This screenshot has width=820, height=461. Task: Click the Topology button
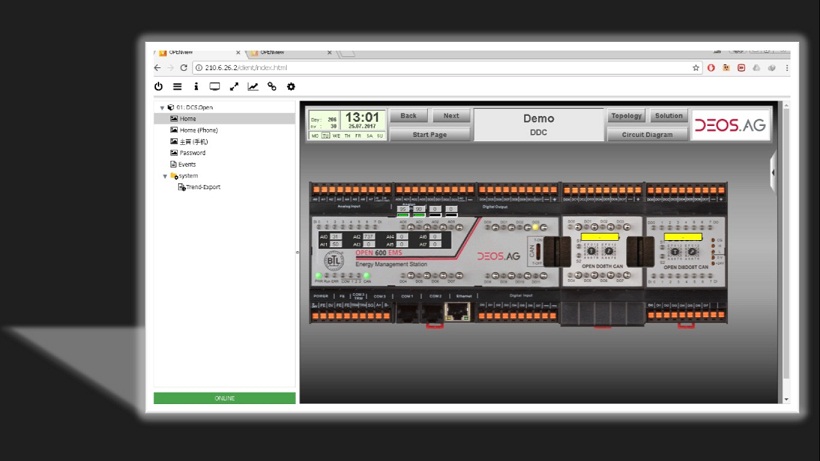pyautogui.click(x=626, y=116)
